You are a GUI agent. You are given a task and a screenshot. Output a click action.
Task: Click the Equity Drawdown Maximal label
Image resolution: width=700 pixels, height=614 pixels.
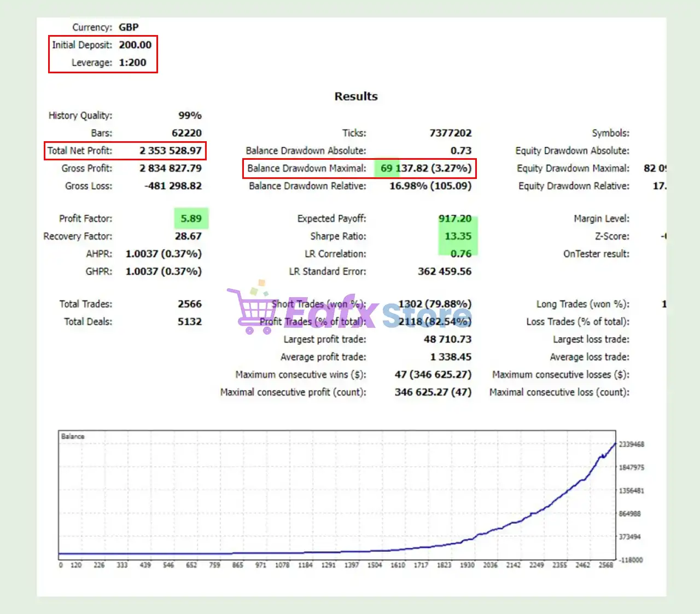573,168
